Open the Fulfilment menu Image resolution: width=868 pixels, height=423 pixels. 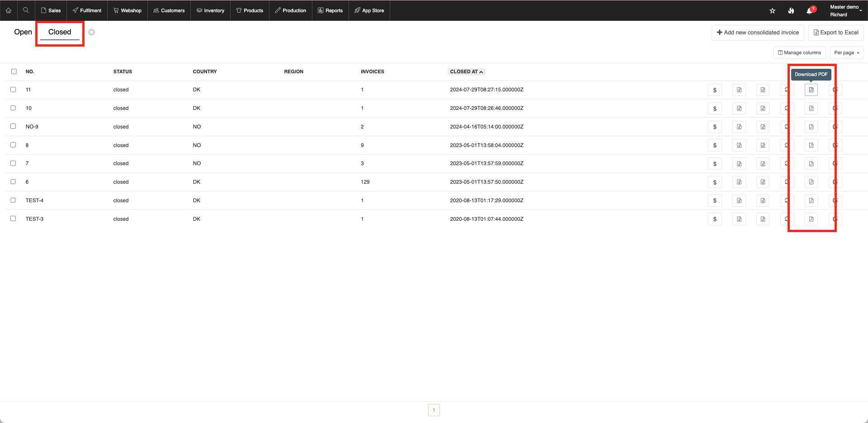click(x=87, y=10)
